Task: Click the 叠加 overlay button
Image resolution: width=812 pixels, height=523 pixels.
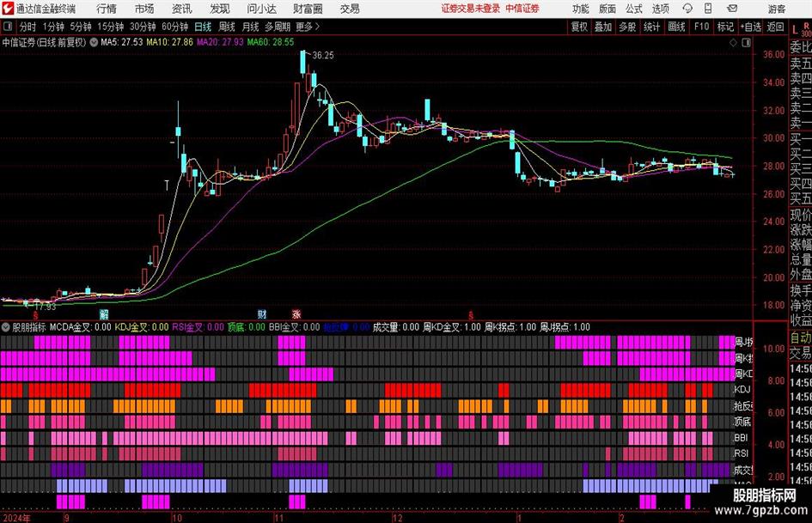Action: point(603,27)
